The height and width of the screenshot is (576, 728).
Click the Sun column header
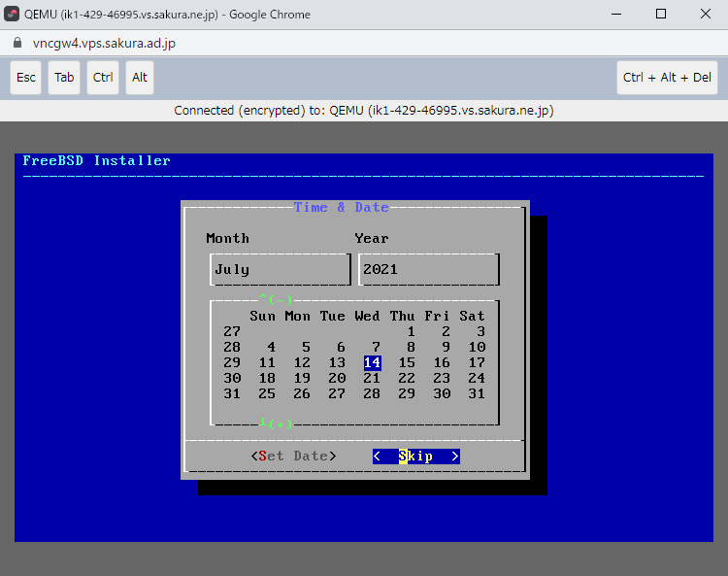(x=263, y=316)
